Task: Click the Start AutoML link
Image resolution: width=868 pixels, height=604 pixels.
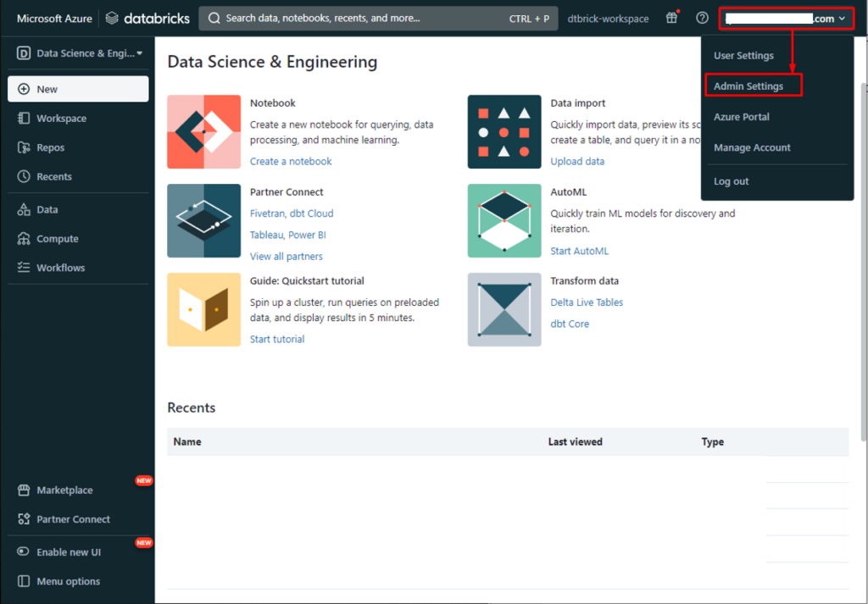Action: pos(579,251)
